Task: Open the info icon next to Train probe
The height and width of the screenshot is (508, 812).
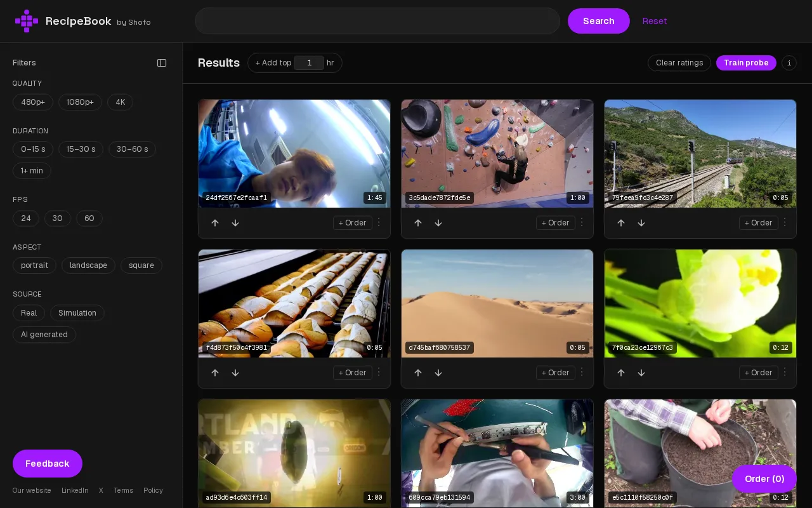Action: [x=789, y=63]
